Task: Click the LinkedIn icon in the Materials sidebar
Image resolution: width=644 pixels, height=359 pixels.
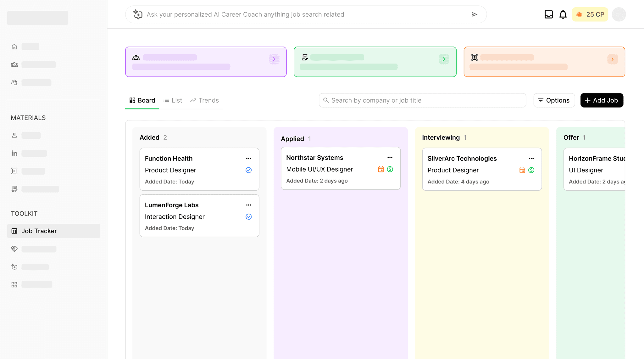Action: pyautogui.click(x=14, y=153)
